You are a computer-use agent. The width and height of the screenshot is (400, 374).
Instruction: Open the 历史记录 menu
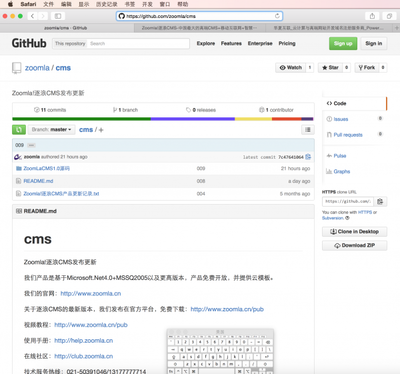107,4
